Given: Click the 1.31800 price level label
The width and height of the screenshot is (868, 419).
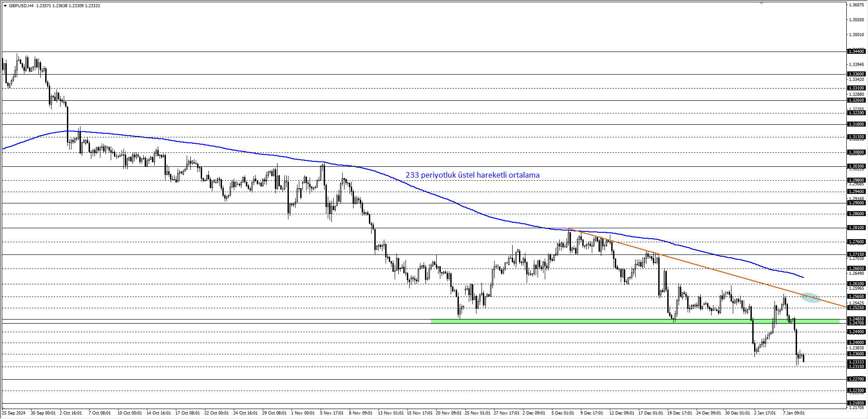Looking at the screenshot, I should (856, 124).
